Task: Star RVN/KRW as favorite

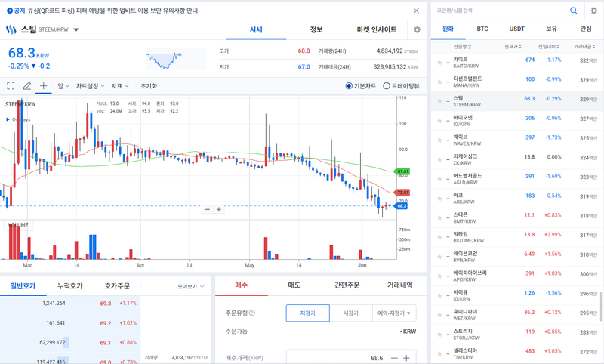Action: tap(439, 257)
